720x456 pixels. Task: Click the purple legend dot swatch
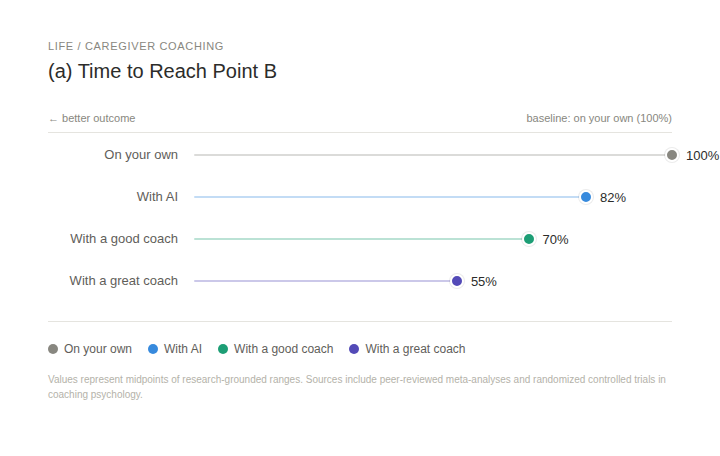point(354,349)
